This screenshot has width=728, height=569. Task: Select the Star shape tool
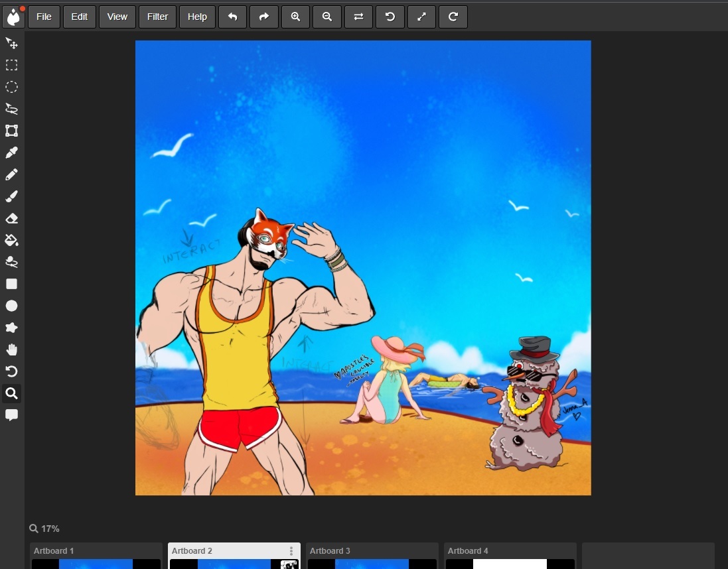pos(12,328)
